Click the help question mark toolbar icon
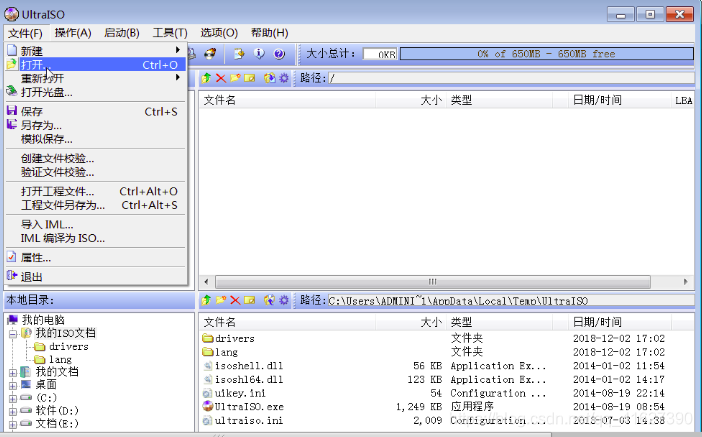 (279, 54)
